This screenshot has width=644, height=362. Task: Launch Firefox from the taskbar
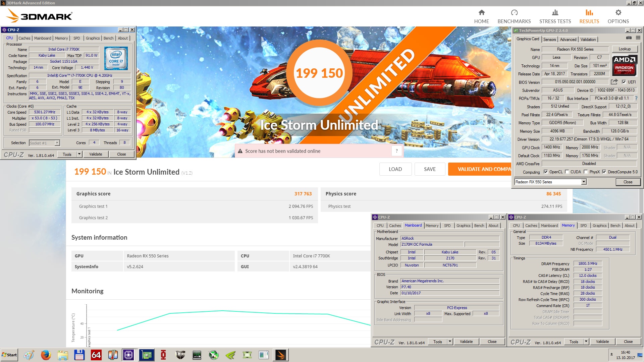point(46,355)
